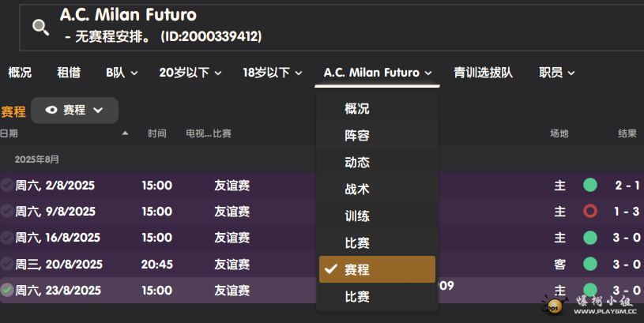644x323 pixels.
Task: Open the 20岁以下 dropdown
Action: (190, 73)
